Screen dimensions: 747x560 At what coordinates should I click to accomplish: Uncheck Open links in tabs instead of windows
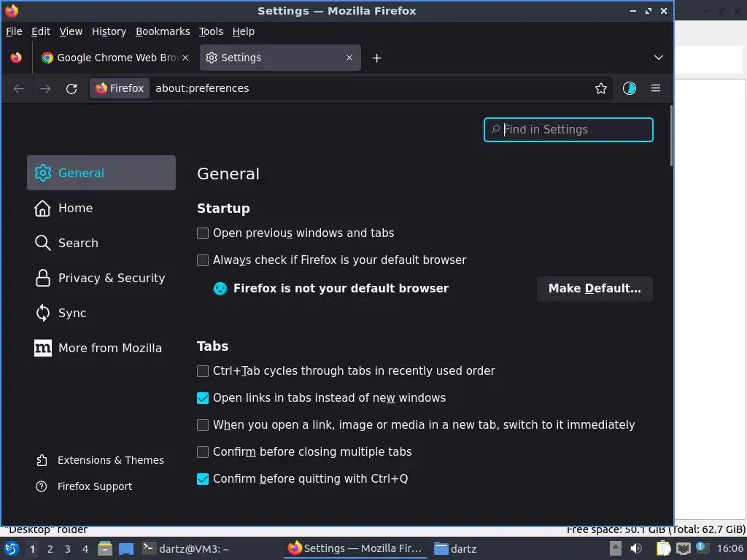203,398
